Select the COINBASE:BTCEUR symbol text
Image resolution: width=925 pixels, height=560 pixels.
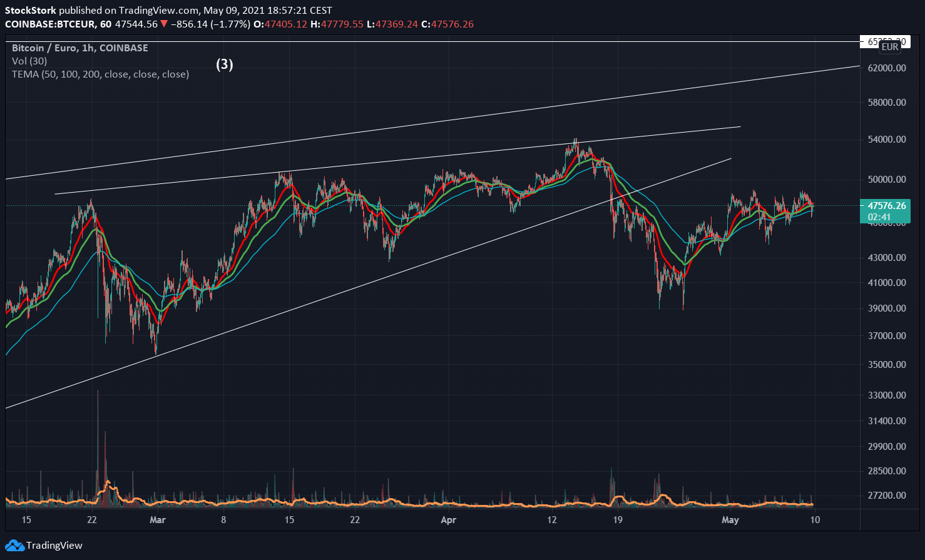click(x=50, y=24)
